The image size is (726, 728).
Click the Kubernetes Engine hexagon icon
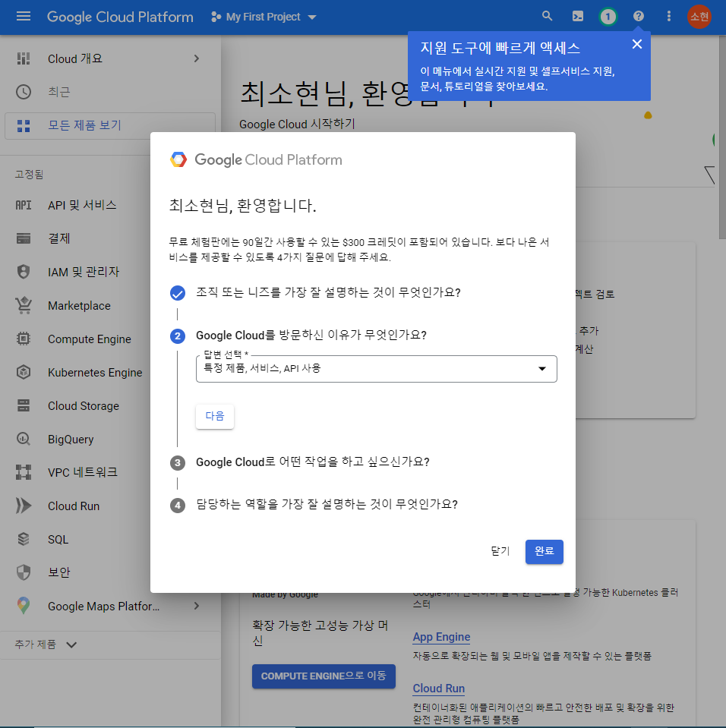pos(24,373)
